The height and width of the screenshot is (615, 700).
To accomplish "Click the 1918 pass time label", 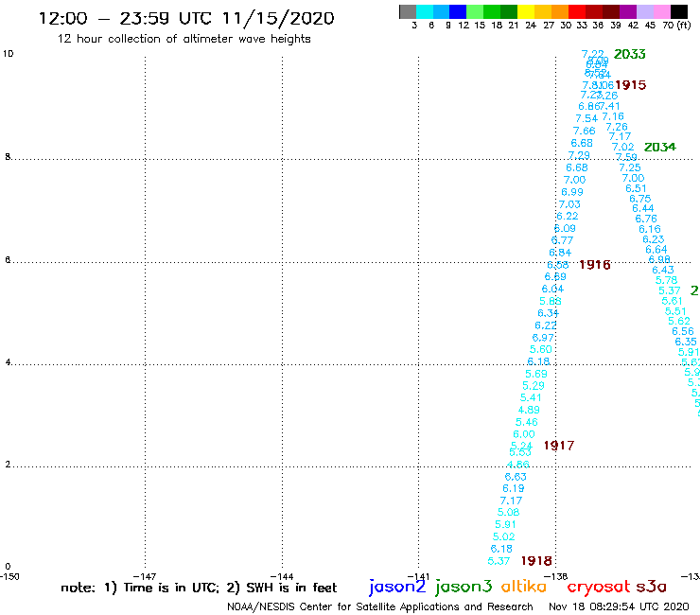I will [536, 561].
